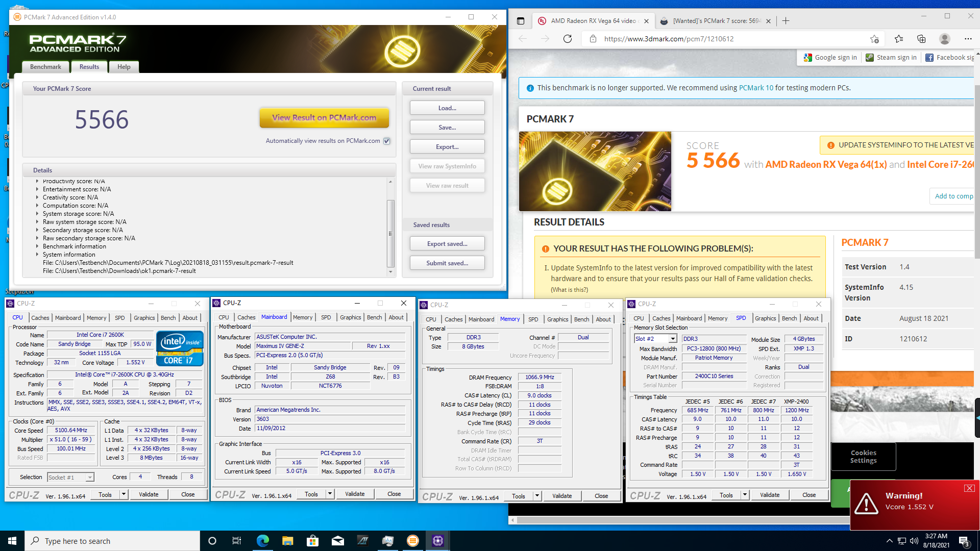Open the Edge profile avatar
980x551 pixels.
tap(945, 39)
